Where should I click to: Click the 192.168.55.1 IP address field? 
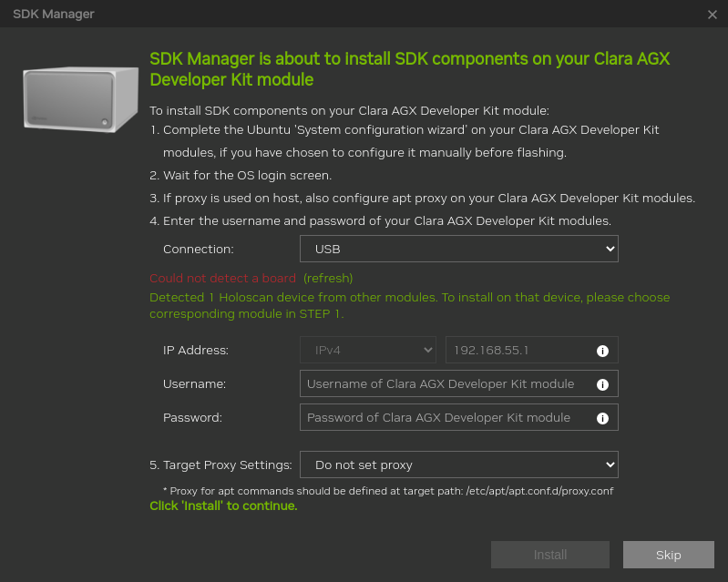pos(518,350)
